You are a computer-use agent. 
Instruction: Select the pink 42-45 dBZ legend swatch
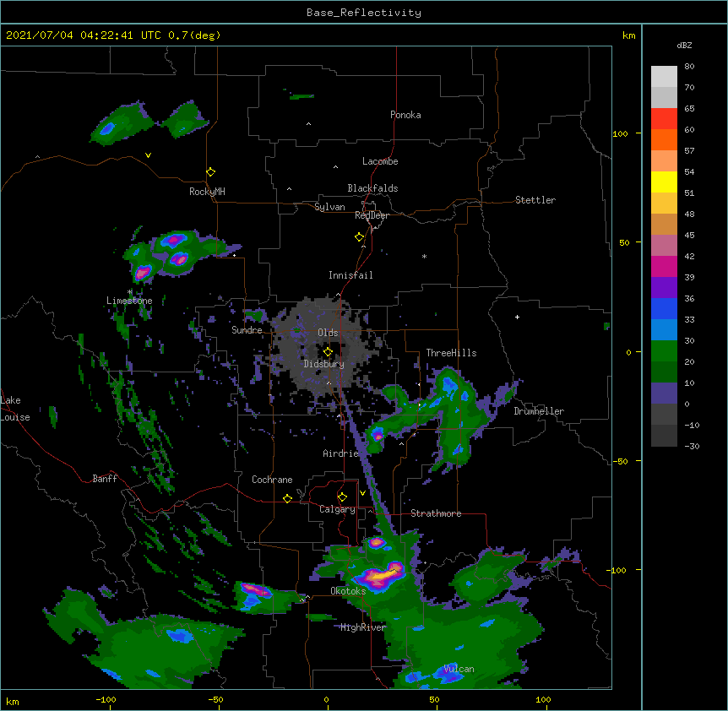coord(664,245)
